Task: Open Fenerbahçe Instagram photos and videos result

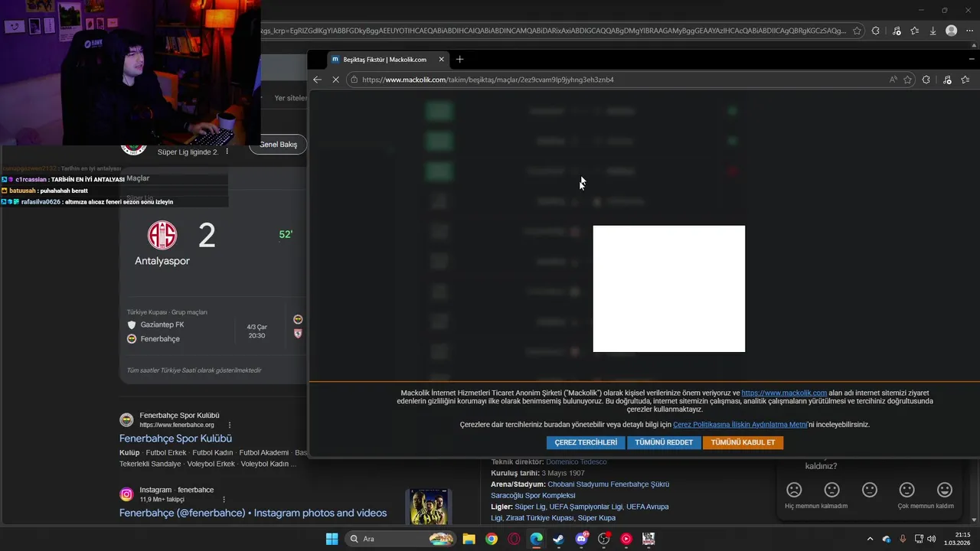Action: coord(253,513)
